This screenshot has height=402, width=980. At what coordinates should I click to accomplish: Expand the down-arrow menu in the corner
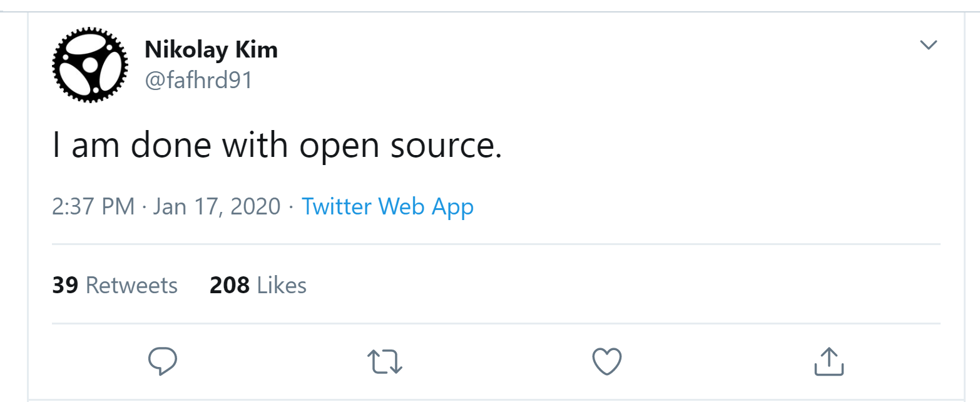click(929, 44)
